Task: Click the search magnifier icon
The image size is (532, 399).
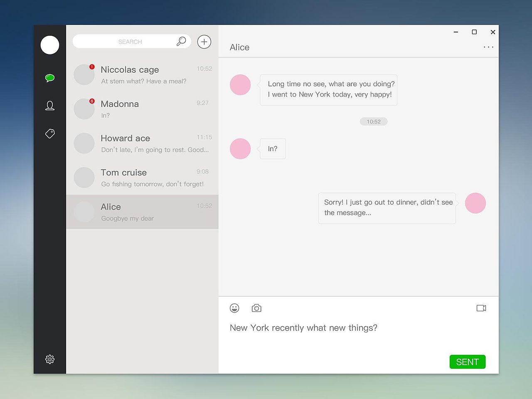Action: tap(181, 41)
